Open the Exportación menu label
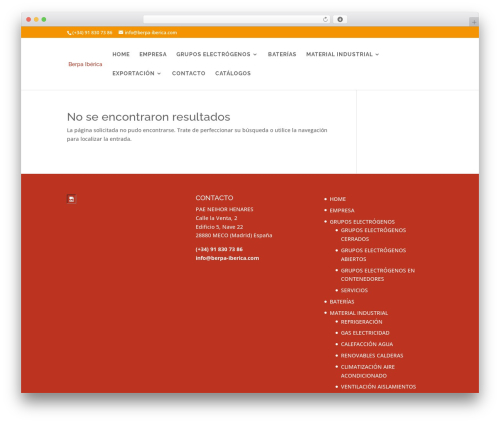The height and width of the screenshot is (423, 500). click(x=133, y=73)
